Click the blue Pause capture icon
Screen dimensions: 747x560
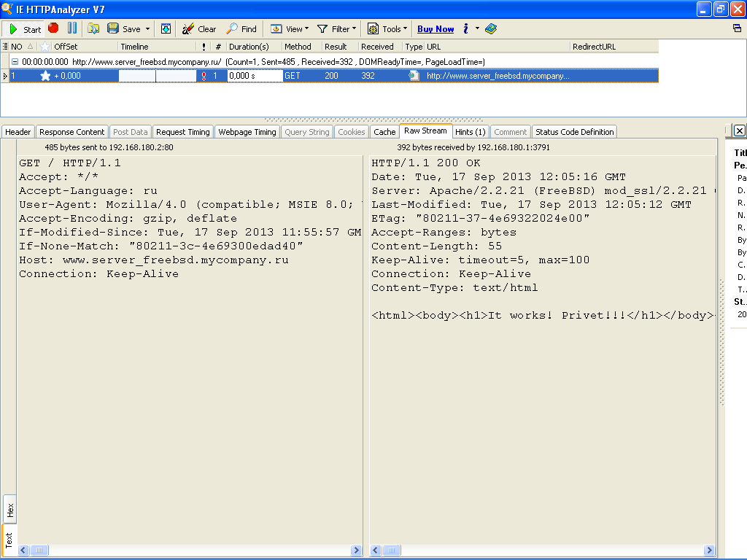[x=72, y=28]
